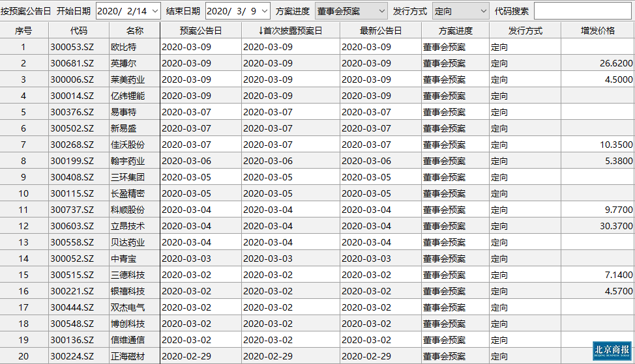Select stock name 易事特

(123, 112)
